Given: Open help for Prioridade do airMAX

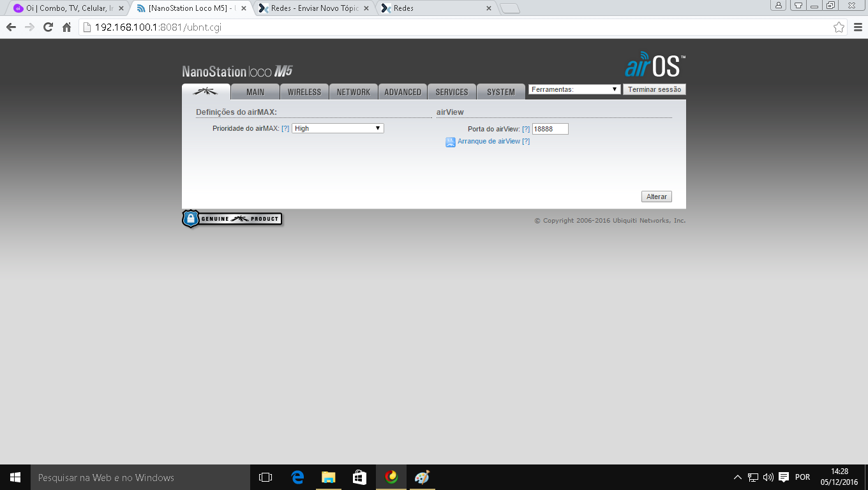Looking at the screenshot, I should pyautogui.click(x=285, y=128).
